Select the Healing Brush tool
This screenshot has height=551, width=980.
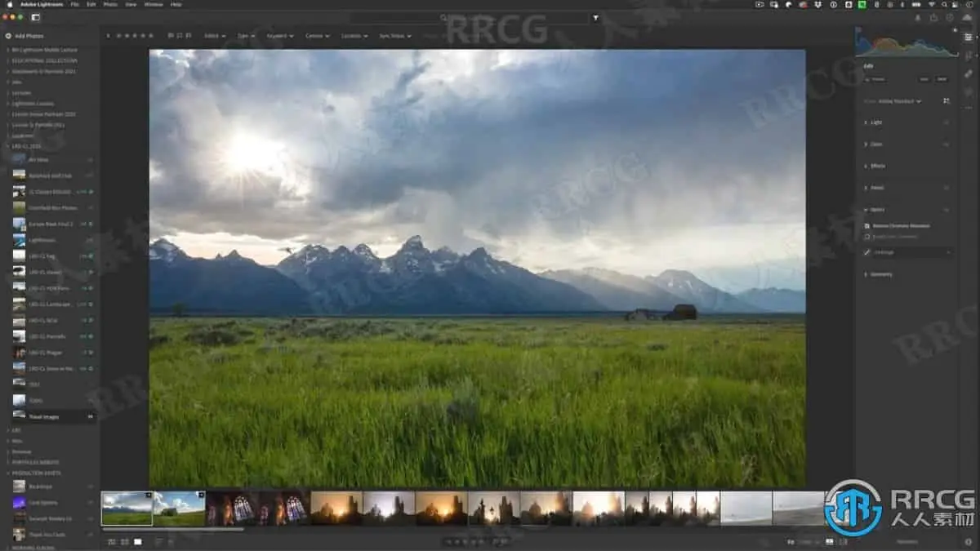[x=968, y=73]
